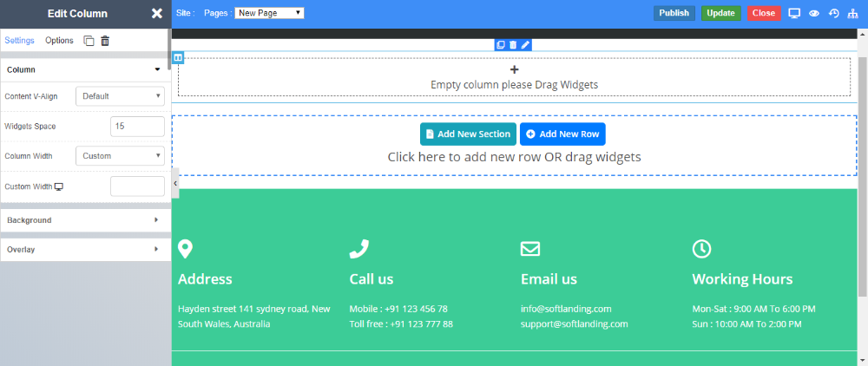Switch to the Settings tab
868x366 pixels.
click(19, 41)
